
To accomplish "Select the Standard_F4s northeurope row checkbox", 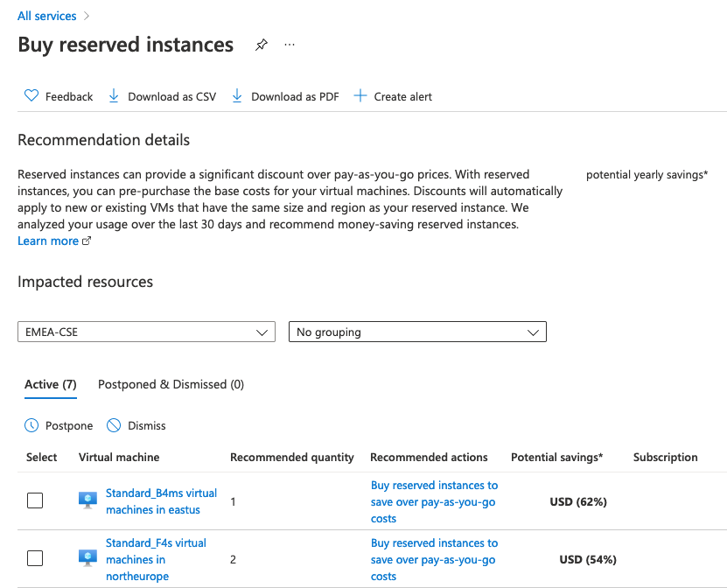I will point(35,558).
